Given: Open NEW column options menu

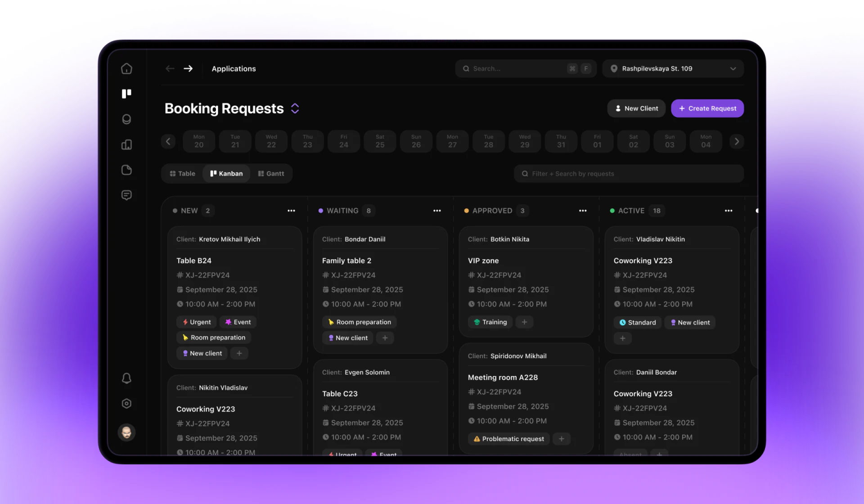Looking at the screenshot, I should coord(291,211).
